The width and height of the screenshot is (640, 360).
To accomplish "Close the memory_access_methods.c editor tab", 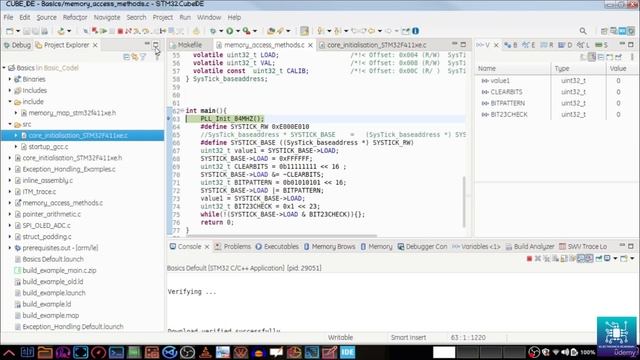I will pyautogui.click(x=310, y=45).
